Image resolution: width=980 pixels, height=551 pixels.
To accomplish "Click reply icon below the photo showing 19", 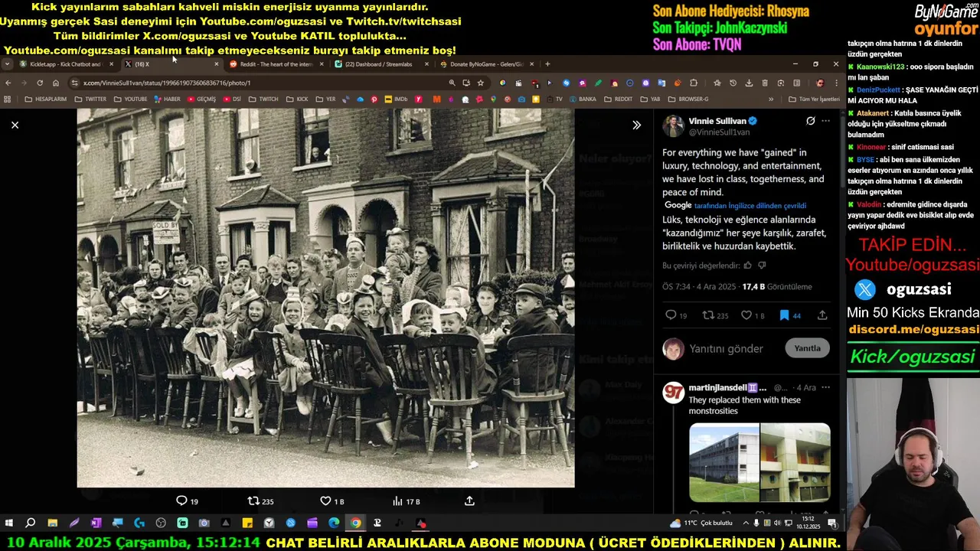I will [181, 501].
